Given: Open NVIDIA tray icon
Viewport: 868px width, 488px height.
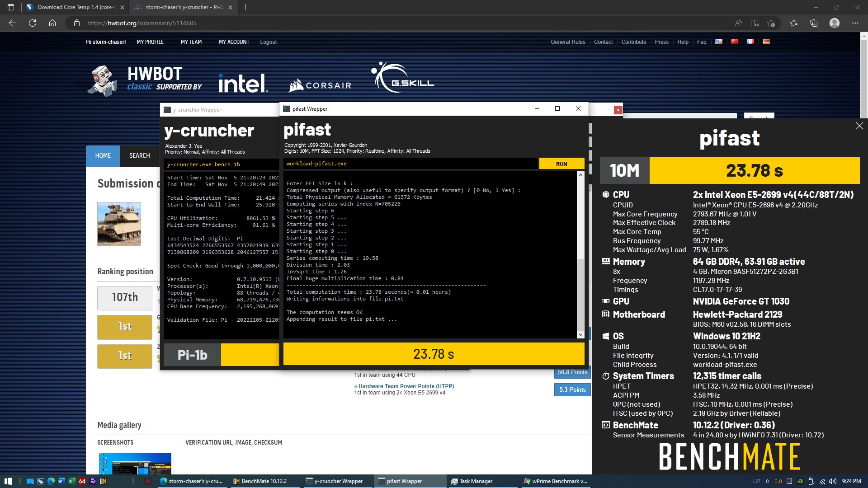Looking at the screenshot, I should (800, 481).
